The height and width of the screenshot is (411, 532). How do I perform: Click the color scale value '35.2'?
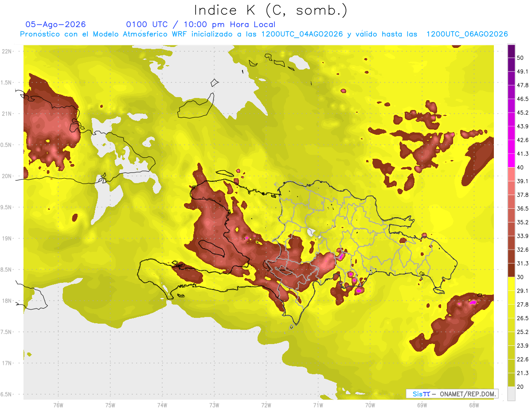[523, 222]
